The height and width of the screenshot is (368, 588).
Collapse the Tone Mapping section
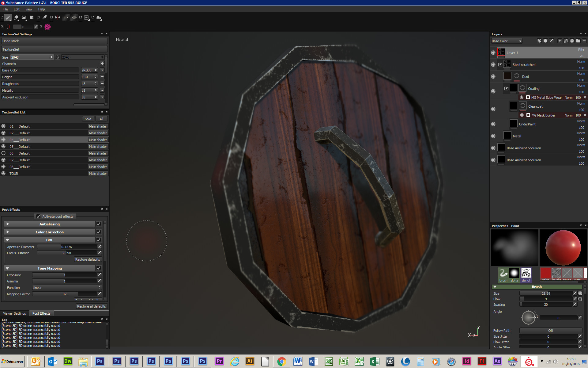[x=7, y=268]
